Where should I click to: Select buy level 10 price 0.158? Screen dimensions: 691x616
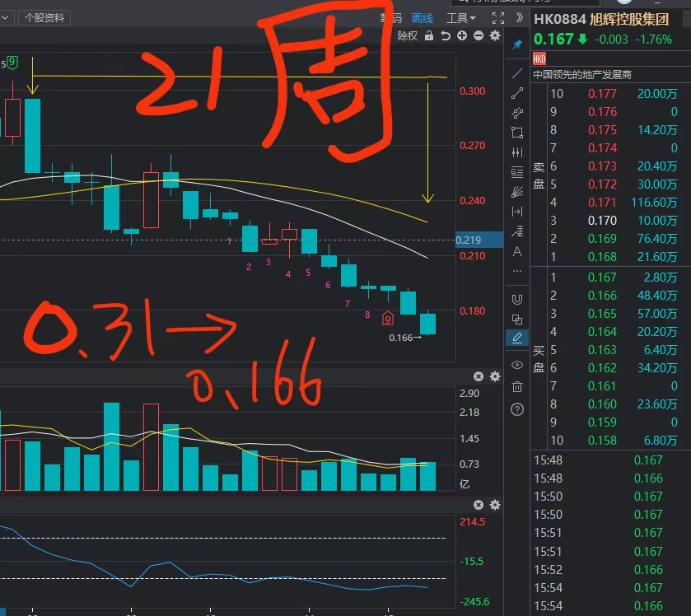click(602, 441)
